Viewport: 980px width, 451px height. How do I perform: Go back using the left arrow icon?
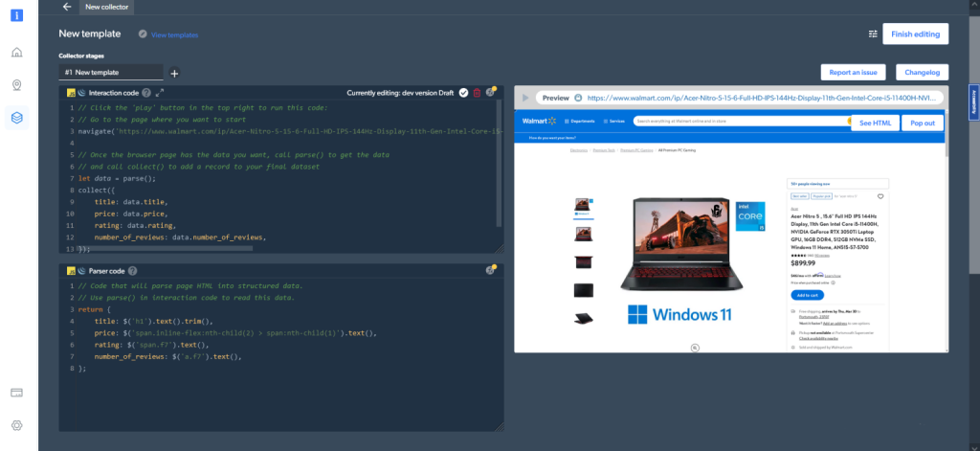(x=68, y=7)
